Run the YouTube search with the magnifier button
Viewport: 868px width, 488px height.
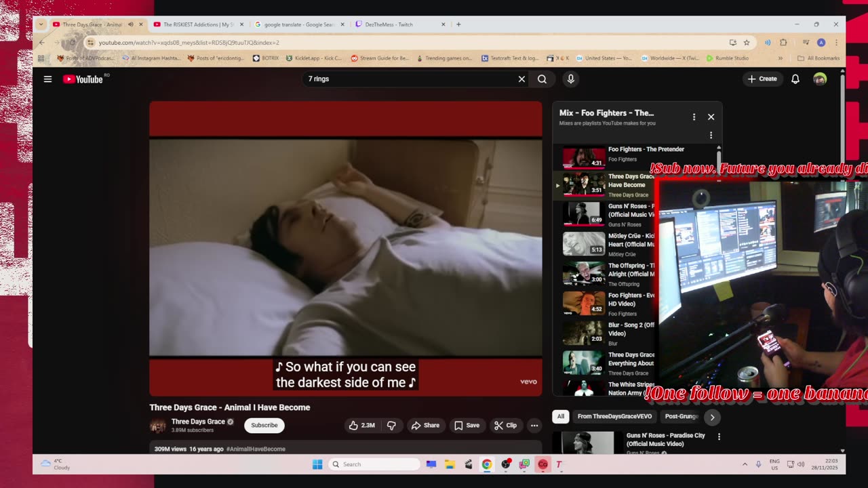pos(542,79)
